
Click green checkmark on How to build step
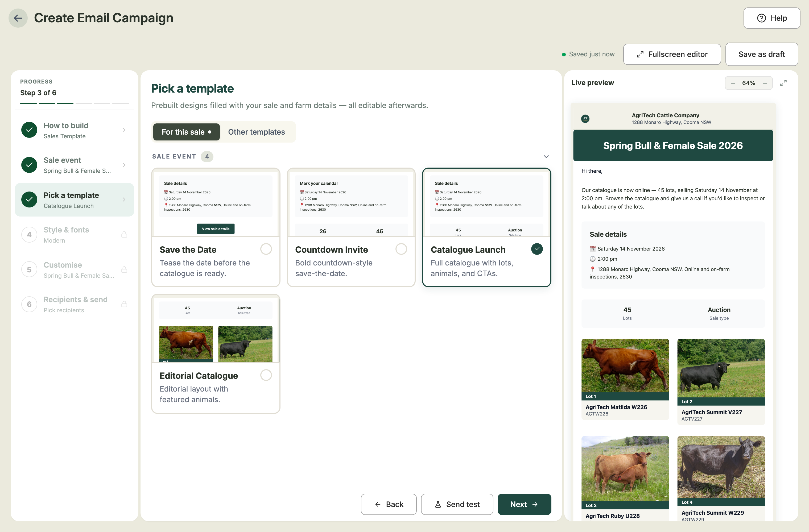[29, 130]
